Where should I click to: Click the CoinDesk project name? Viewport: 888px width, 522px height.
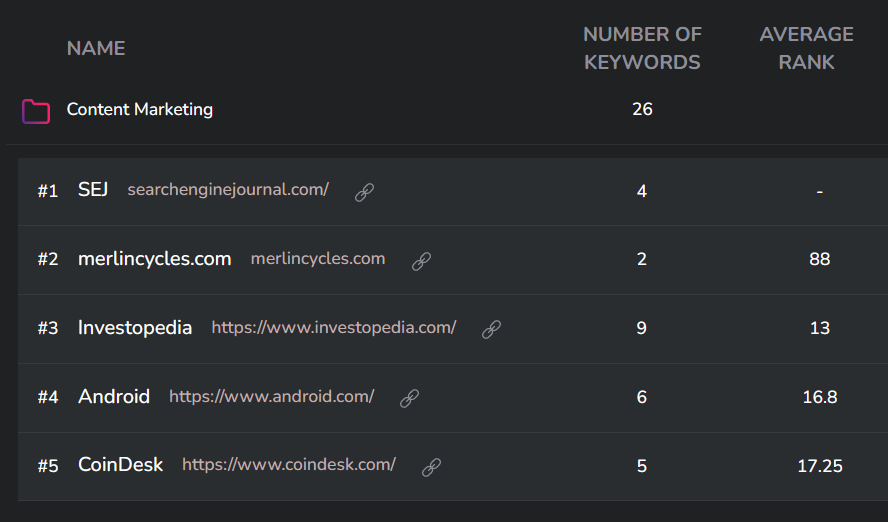pyautogui.click(x=121, y=465)
